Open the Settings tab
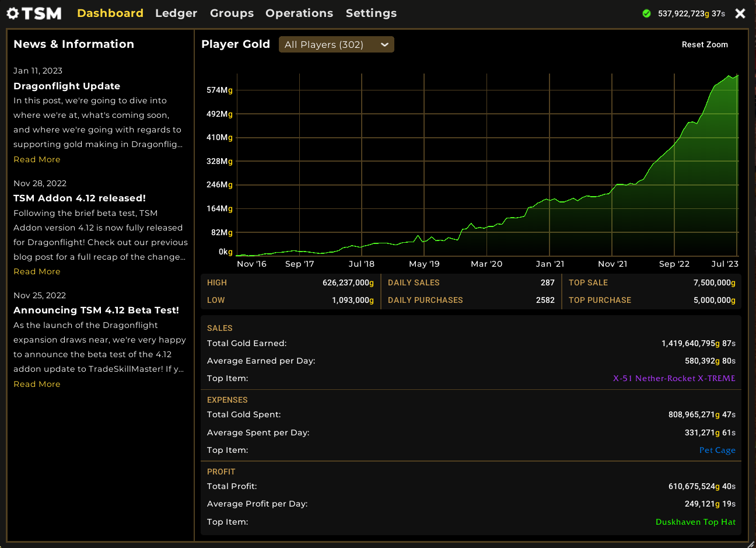 (x=371, y=13)
